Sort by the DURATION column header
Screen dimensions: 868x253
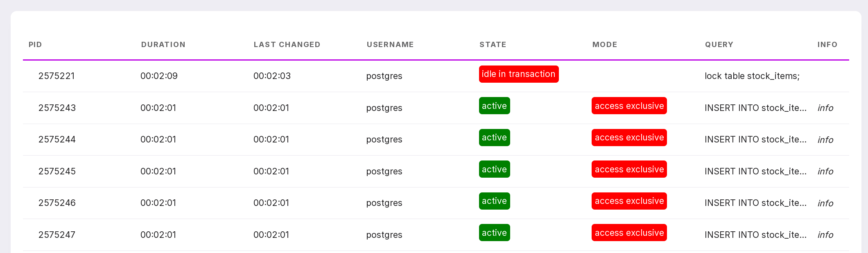click(x=163, y=45)
